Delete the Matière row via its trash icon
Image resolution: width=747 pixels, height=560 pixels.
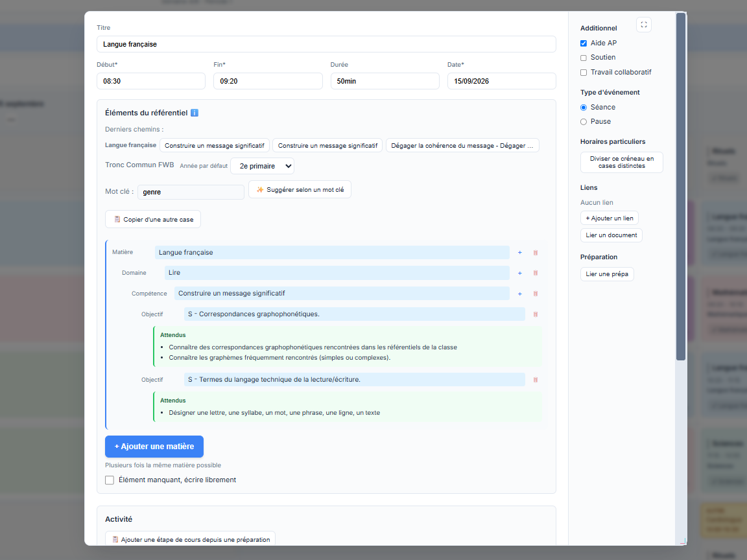click(x=536, y=252)
